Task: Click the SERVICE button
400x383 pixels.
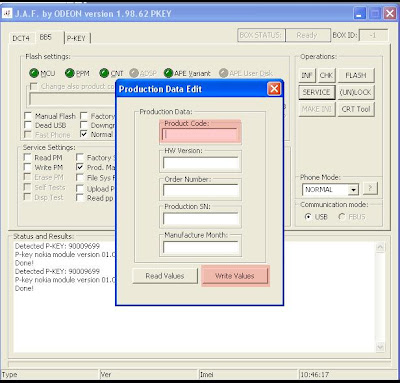Action: point(316,92)
